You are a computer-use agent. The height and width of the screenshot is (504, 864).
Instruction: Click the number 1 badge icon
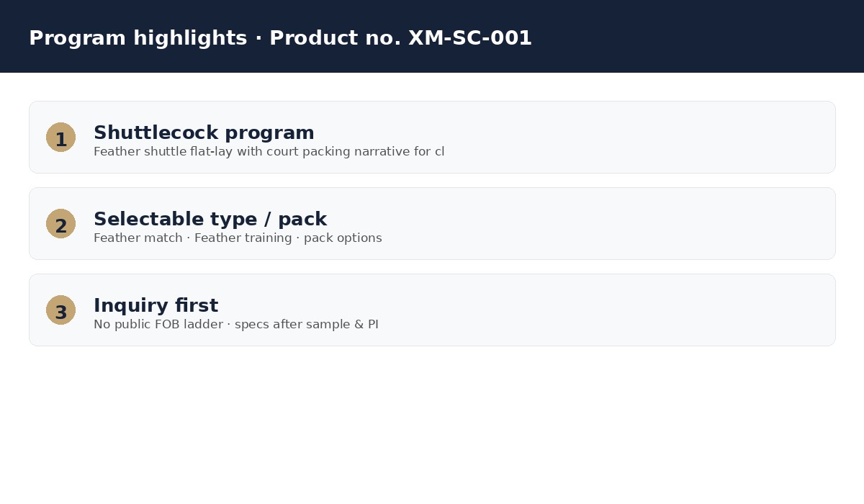(x=60, y=137)
